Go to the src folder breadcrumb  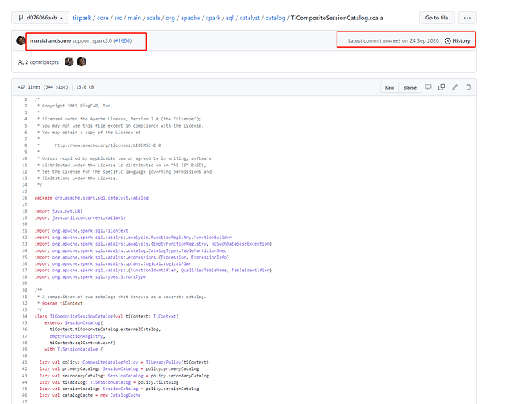tap(118, 18)
